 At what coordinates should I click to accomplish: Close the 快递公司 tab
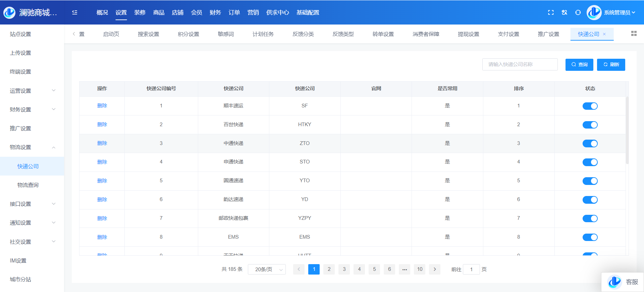[604, 34]
